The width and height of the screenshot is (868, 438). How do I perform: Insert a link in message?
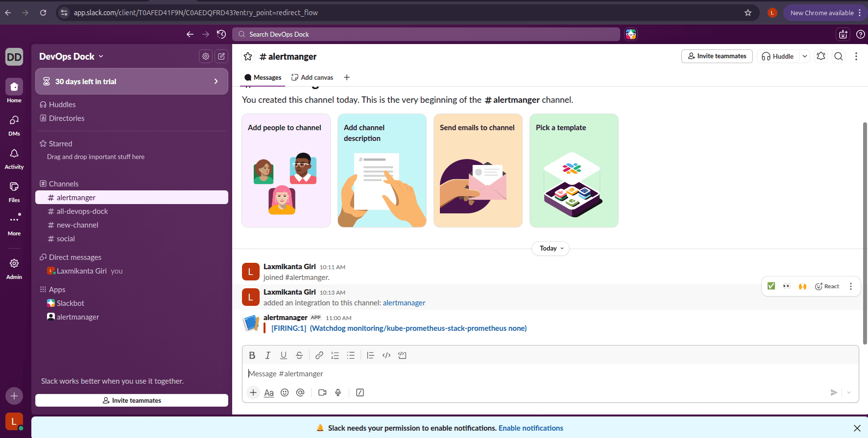[319, 355]
